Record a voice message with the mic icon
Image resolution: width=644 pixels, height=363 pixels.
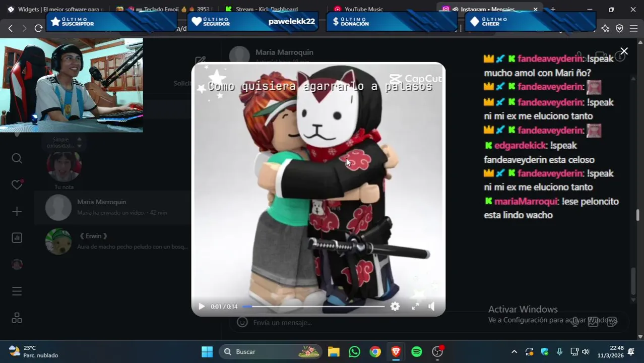[575, 322]
